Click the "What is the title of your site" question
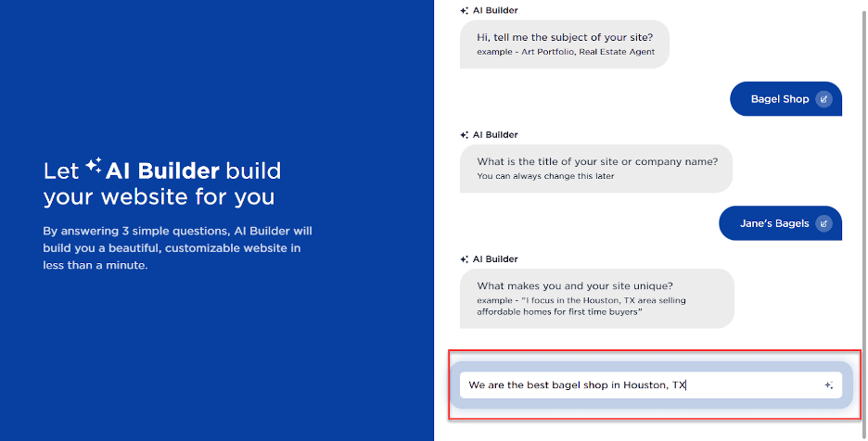 (596, 161)
